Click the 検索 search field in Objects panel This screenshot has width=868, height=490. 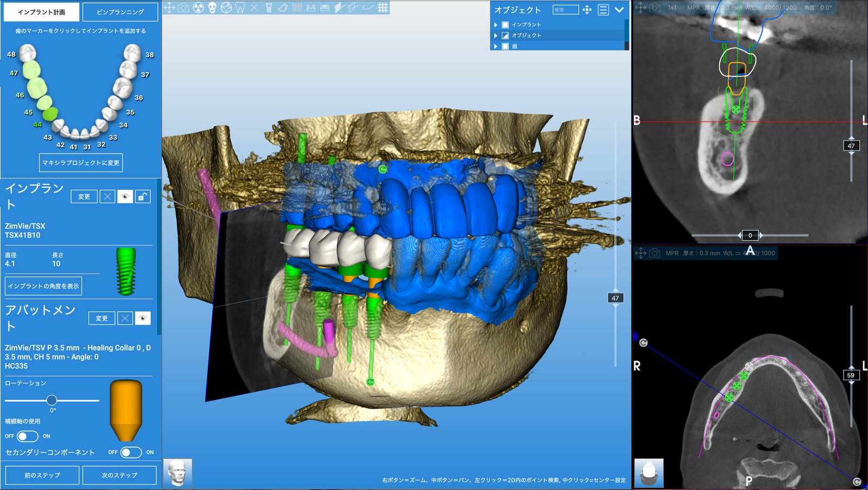coord(565,10)
